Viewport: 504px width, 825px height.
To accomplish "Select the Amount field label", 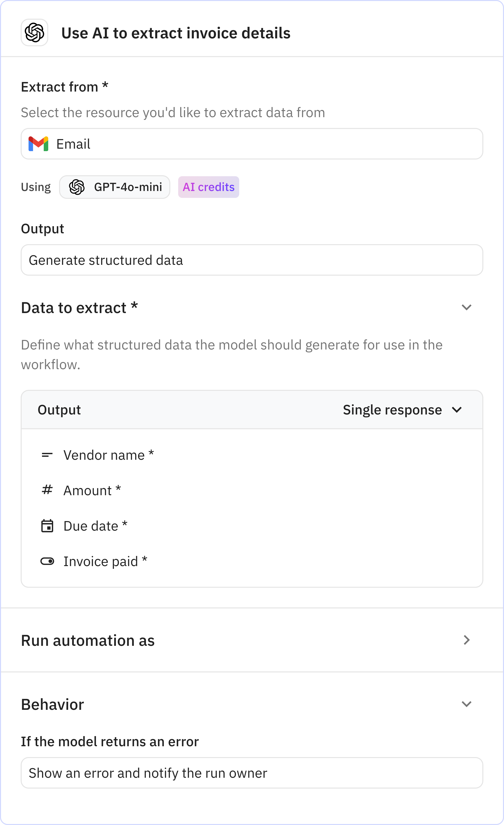I will 88,491.
